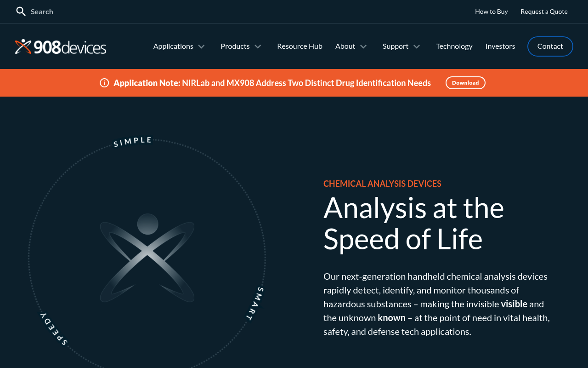This screenshot has height=368, width=588.
Task: Open the About menu
Action: [x=345, y=46]
